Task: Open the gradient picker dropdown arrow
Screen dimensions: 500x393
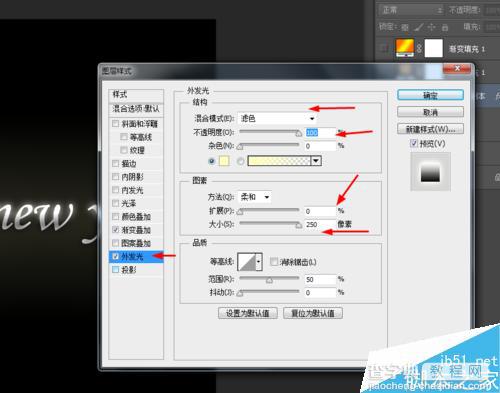Action: [x=316, y=161]
